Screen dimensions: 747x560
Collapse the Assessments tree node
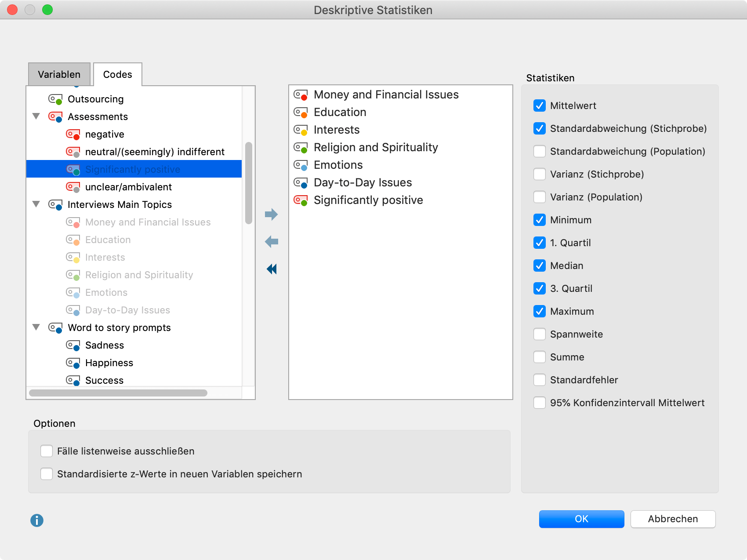36,116
